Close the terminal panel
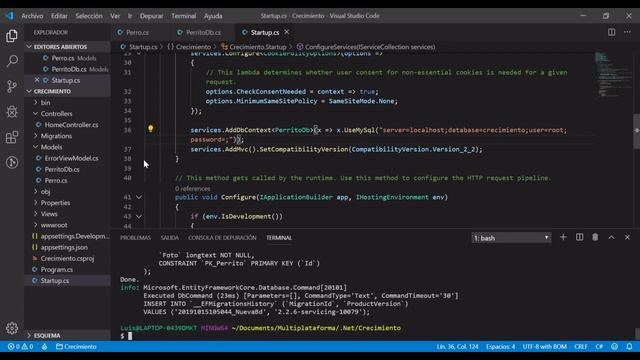 [x=627, y=237]
